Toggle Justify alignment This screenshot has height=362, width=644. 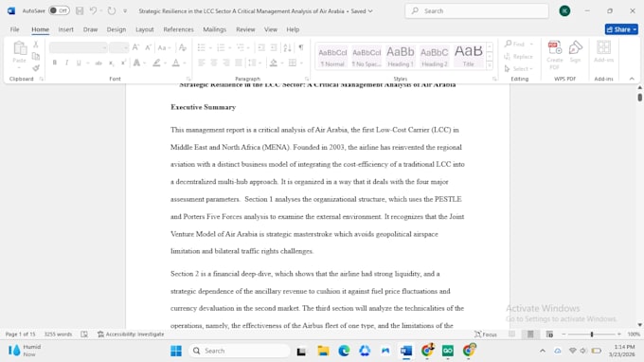(239, 63)
